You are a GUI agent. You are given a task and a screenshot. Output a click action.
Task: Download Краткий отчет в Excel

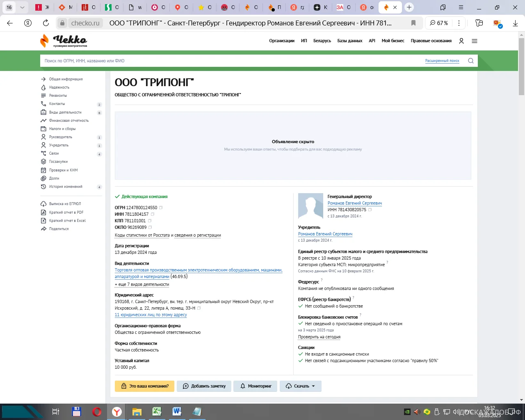[67, 221]
